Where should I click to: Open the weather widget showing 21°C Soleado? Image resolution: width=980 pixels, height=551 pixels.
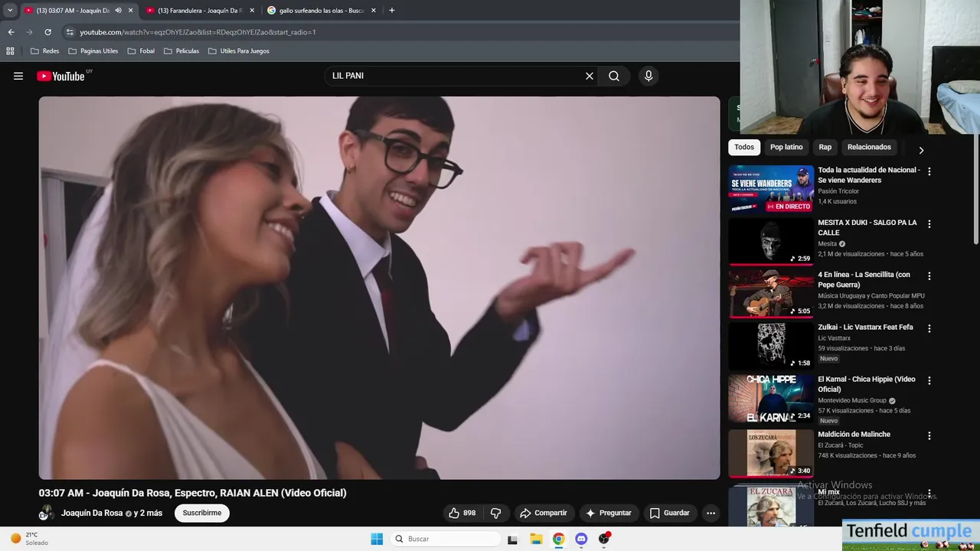tap(31, 539)
